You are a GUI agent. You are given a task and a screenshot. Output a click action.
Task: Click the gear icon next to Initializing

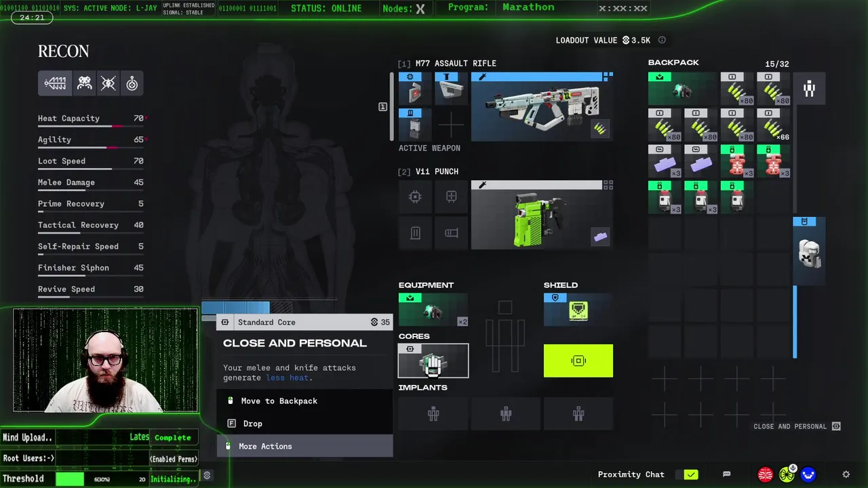(208, 476)
